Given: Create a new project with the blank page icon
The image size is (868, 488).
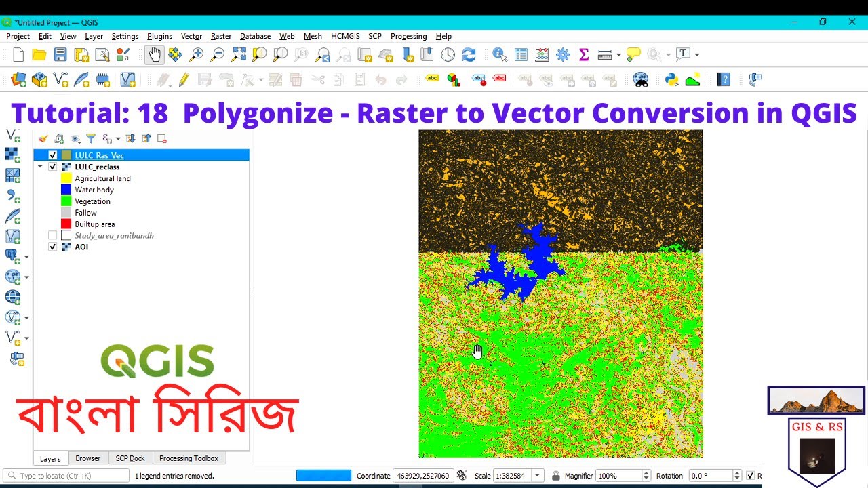Looking at the screenshot, I should point(18,55).
